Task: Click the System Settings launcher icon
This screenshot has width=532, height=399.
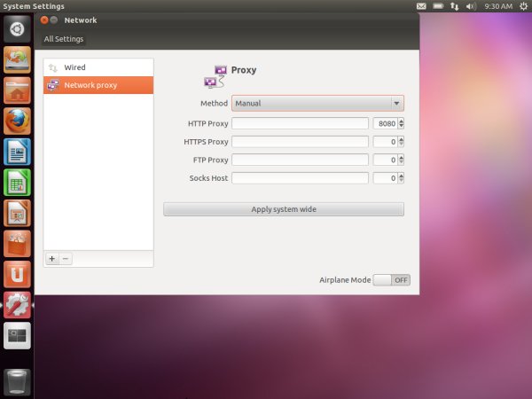Action: [x=17, y=305]
